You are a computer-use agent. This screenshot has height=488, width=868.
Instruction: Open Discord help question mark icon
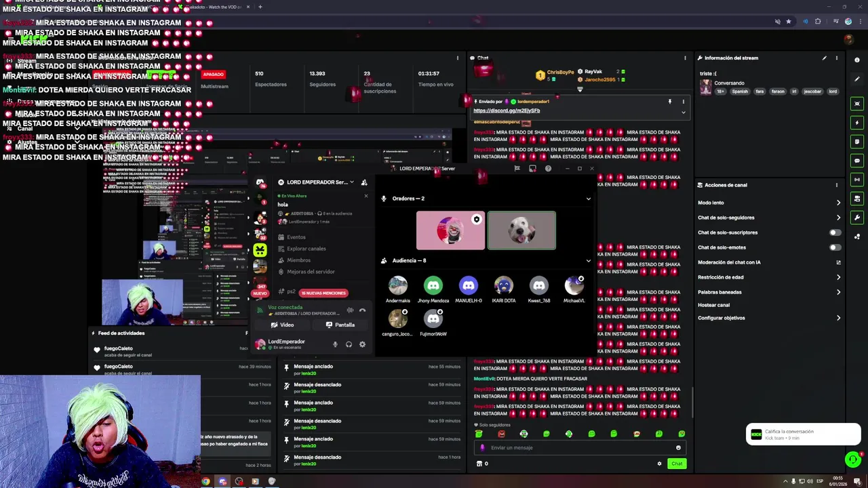[x=548, y=169]
